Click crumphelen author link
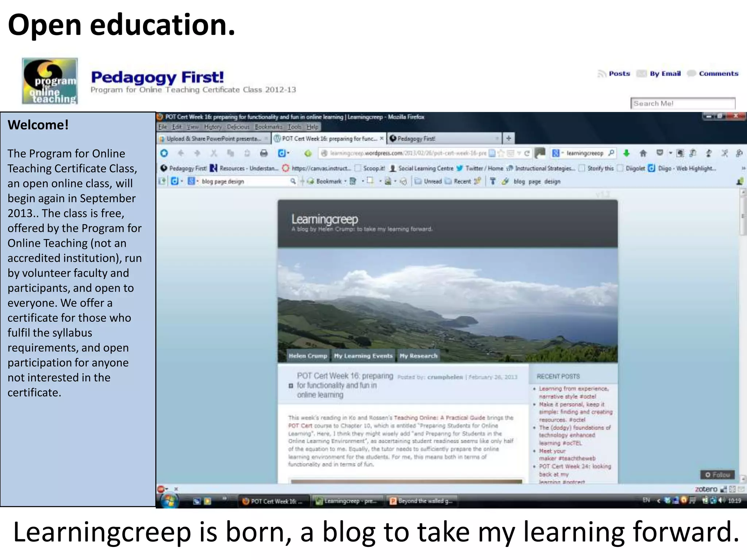This screenshot has width=747, height=560. (445, 377)
